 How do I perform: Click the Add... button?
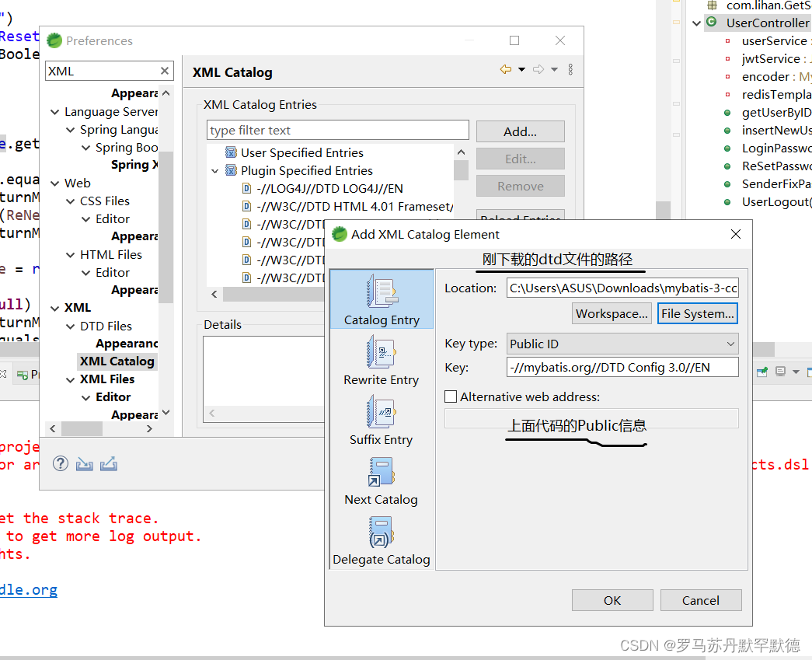tap(520, 131)
